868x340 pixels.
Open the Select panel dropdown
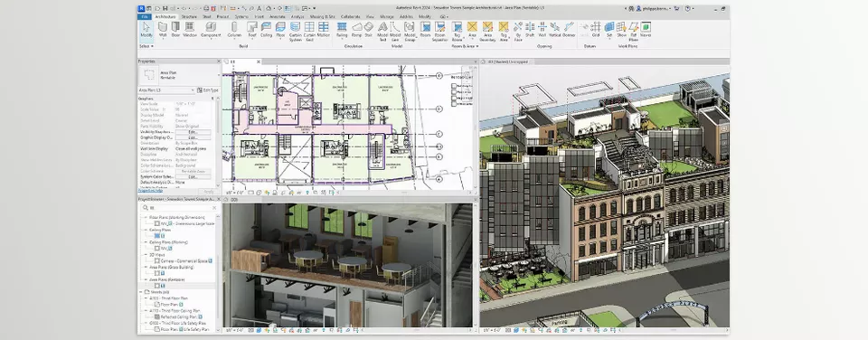pos(146,46)
